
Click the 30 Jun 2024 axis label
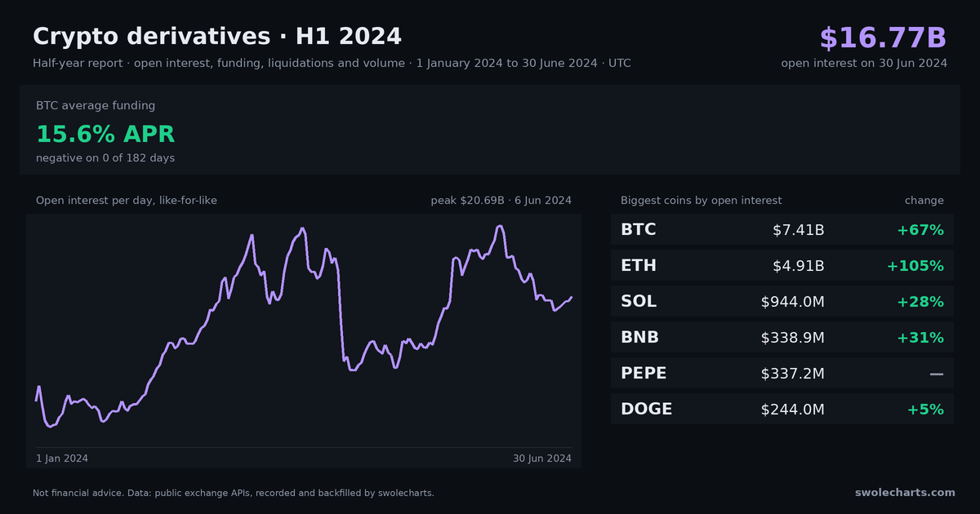[542, 459]
